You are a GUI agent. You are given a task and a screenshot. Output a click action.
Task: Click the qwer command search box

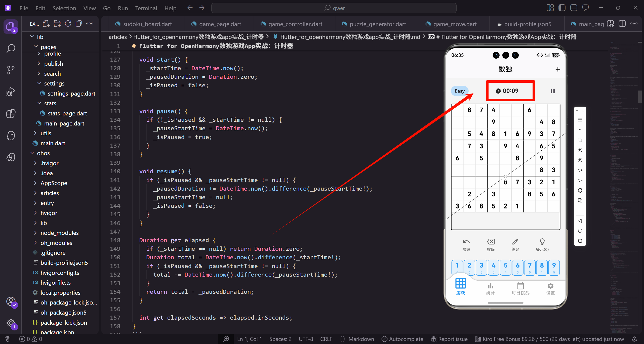click(334, 8)
